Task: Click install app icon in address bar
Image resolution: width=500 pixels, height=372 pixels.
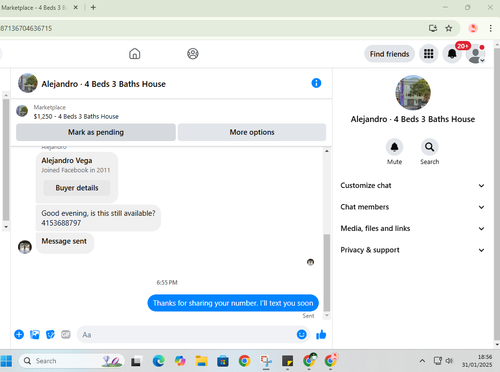Action: (433, 28)
